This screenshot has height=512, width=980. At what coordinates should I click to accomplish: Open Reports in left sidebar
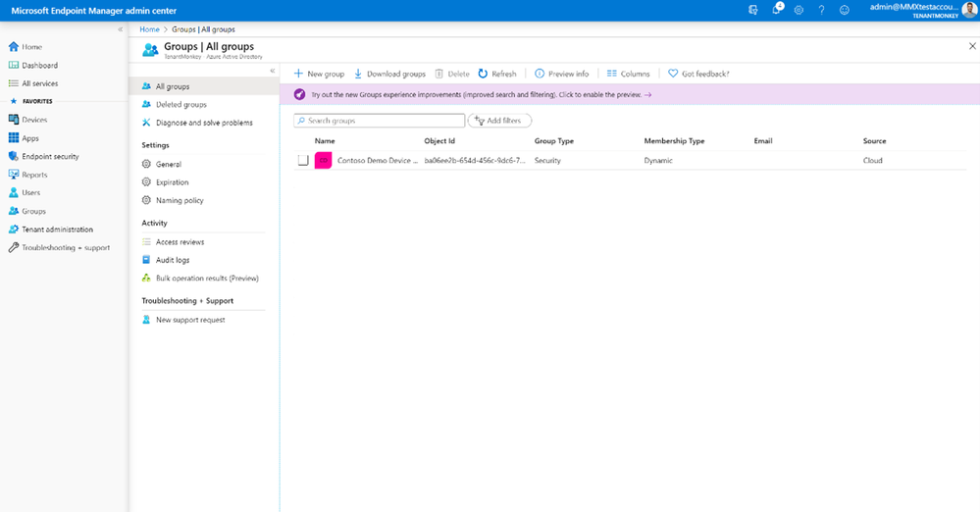(x=34, y=175)
